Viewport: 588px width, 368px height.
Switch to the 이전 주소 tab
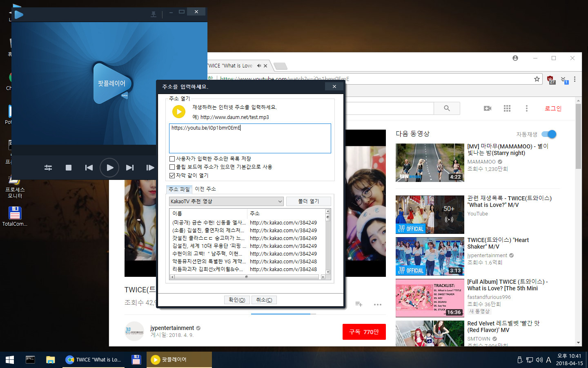click(x=205, y=189)
